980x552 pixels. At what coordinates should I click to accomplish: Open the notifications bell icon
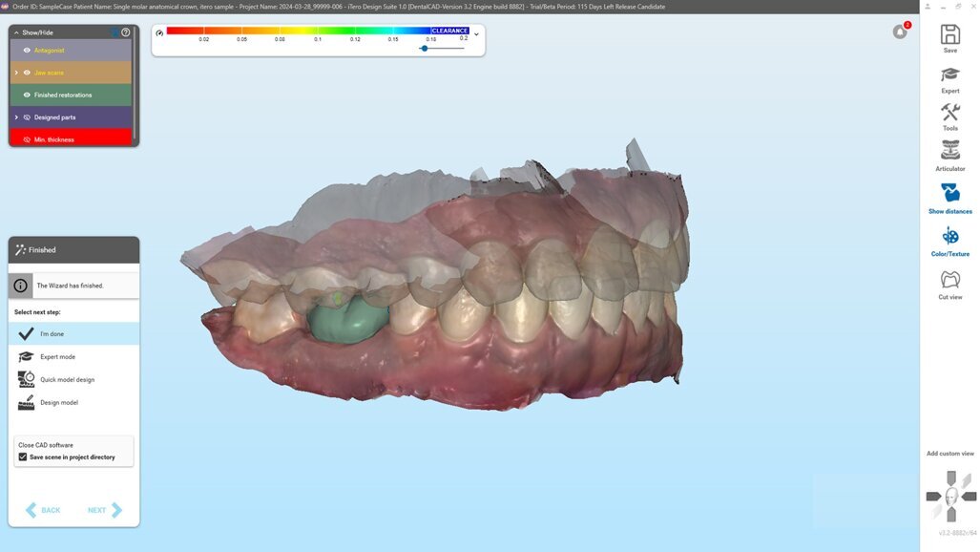898,32
